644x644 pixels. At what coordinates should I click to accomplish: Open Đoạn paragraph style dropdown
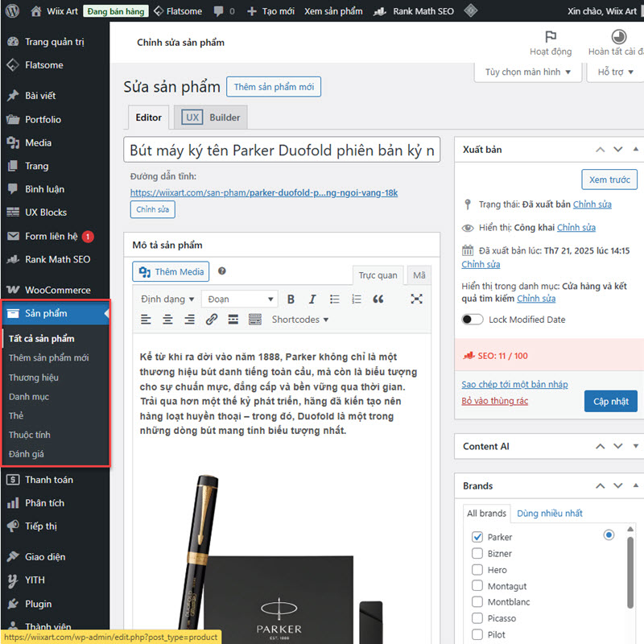(x=240, y=299)
